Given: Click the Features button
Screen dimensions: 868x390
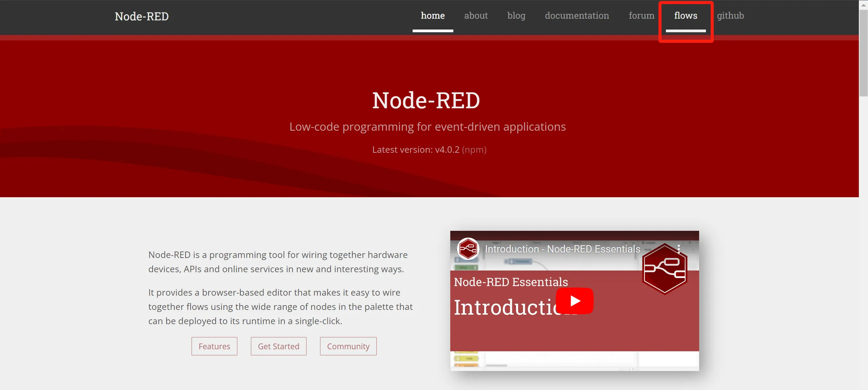Looking at the screenshot, I should (214, 346).
